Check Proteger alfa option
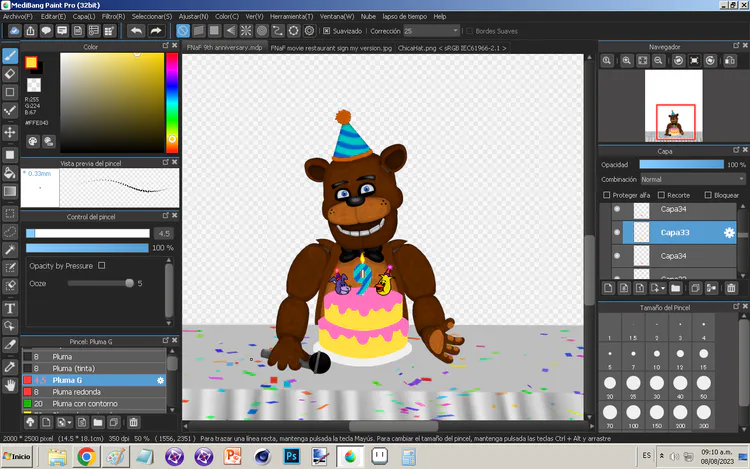Viewport: 750px width, 469px height. 607,195
